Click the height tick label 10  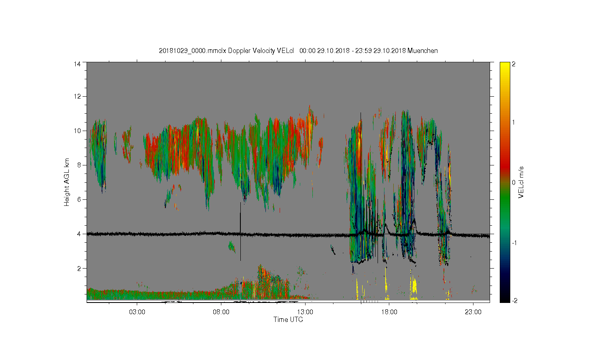(77, 131)
